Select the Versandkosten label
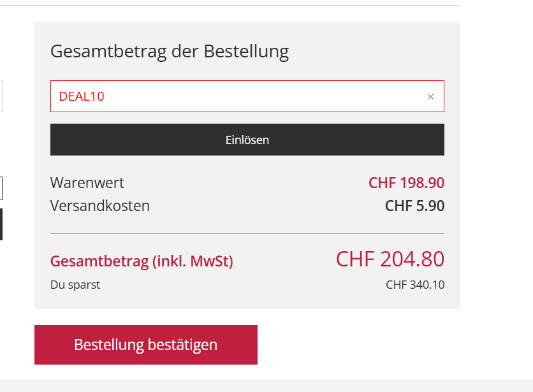533x392 pixels. [100, 206]
